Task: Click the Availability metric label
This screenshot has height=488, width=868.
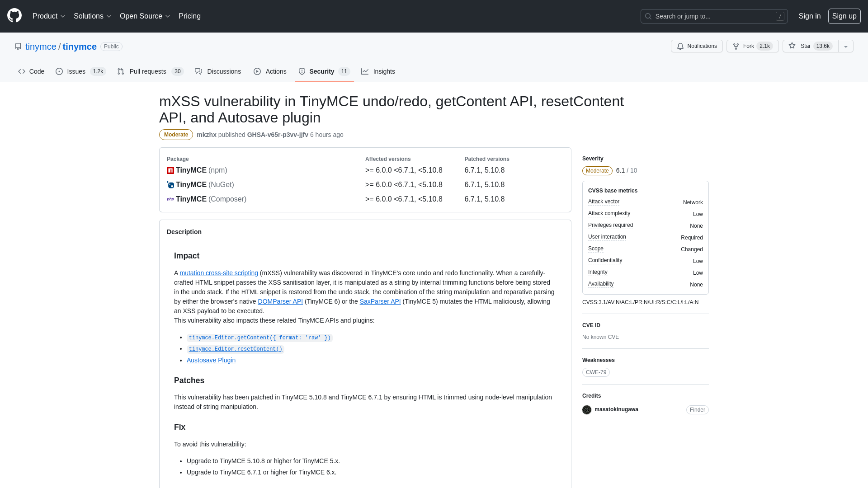Action: [x=601, y=284]
